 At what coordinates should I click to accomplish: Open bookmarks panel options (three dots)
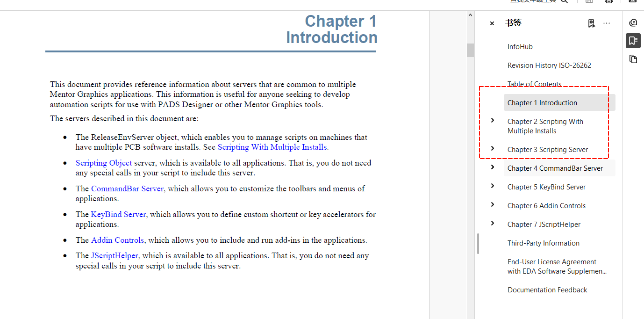607,23
